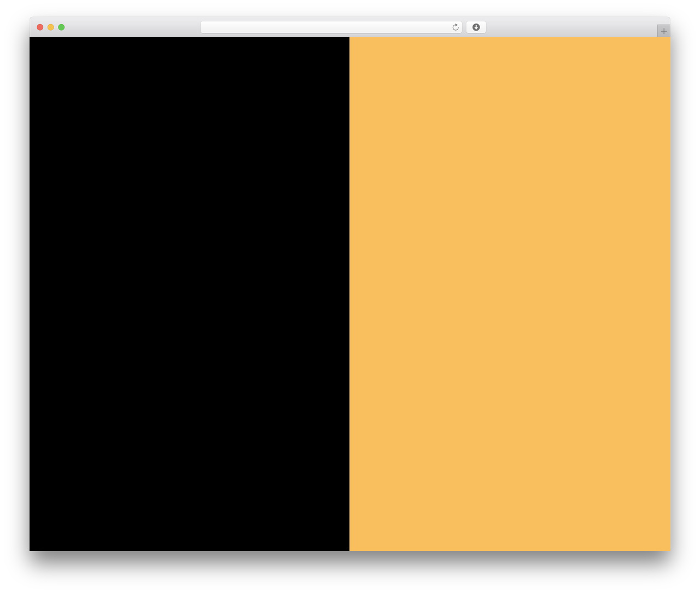This screenshot has height=593, width=700.
Task: Close the window with the red dot
Action: [x=40, y=27]
